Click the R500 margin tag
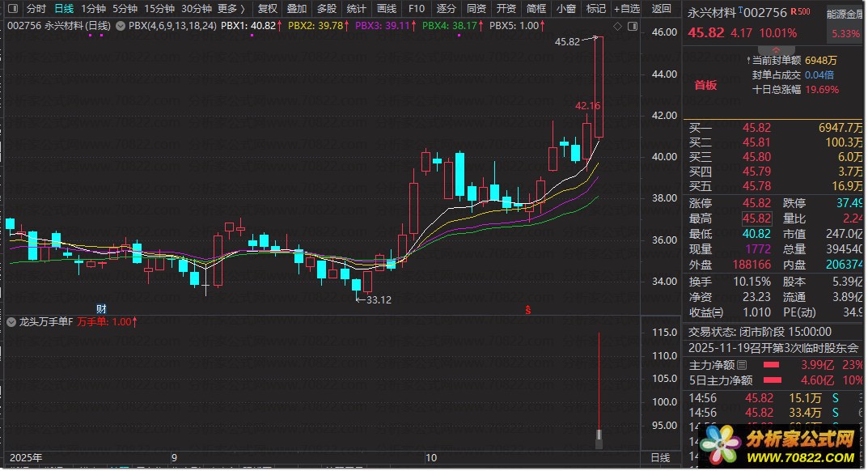This screenshot has width=868, height=471. [800, 11]
